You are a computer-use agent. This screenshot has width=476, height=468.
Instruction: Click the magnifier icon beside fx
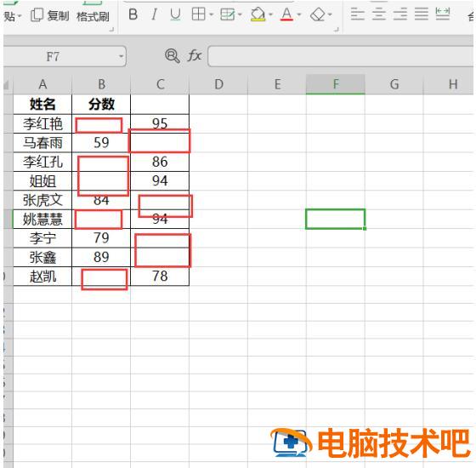pos(172,56)
